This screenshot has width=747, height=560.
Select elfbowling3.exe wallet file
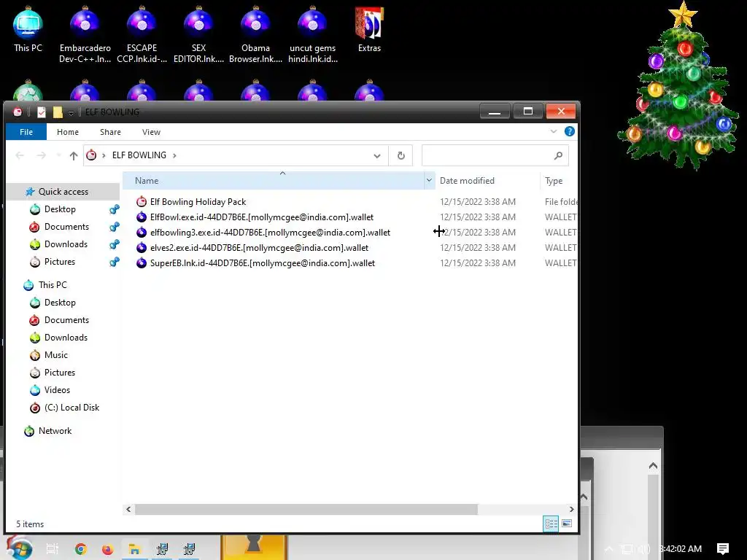pos(270,233)
